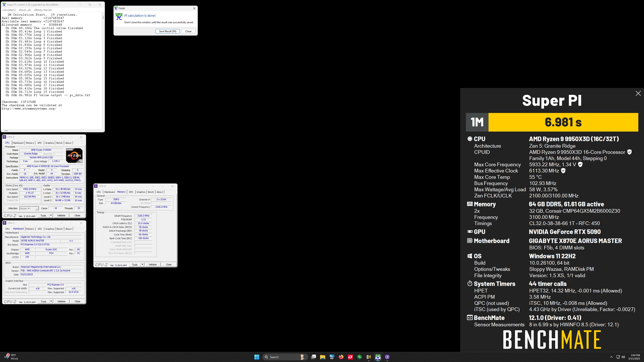The height and width of the screenshot is (362, 644).
Task: Click Validate in top CPU-Z CPU window
Action: pyautogui.click(x=61, y=215)
